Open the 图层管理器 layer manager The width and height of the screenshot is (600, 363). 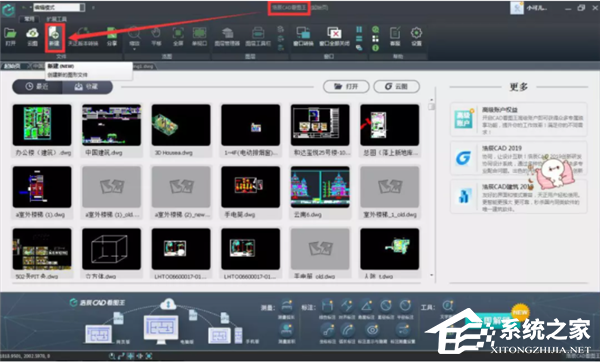227,37
